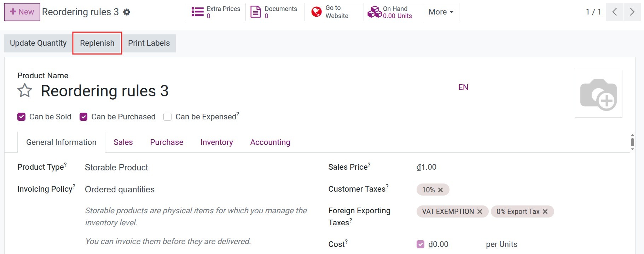Open Extra Prices list icon

click(197, 12)
